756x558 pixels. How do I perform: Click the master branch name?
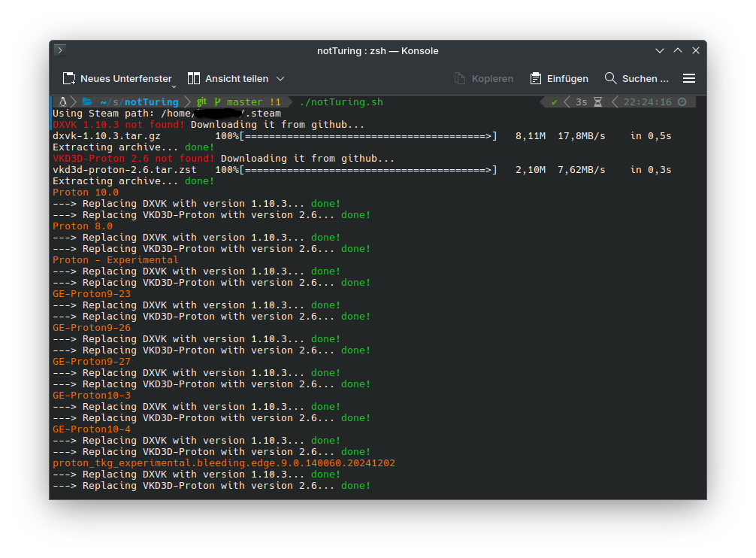[244, 102]
